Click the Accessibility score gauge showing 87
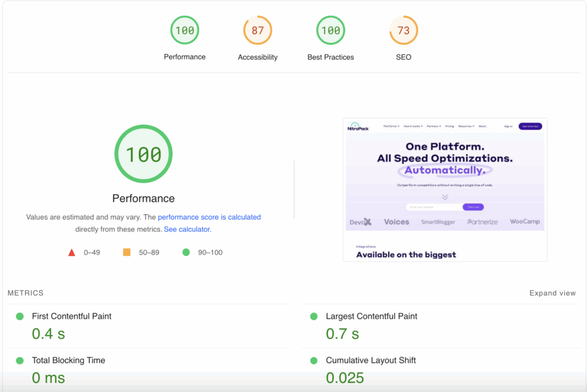Viewport: 587px width, 392px height. pyautogui.click(x=257, y=30)
